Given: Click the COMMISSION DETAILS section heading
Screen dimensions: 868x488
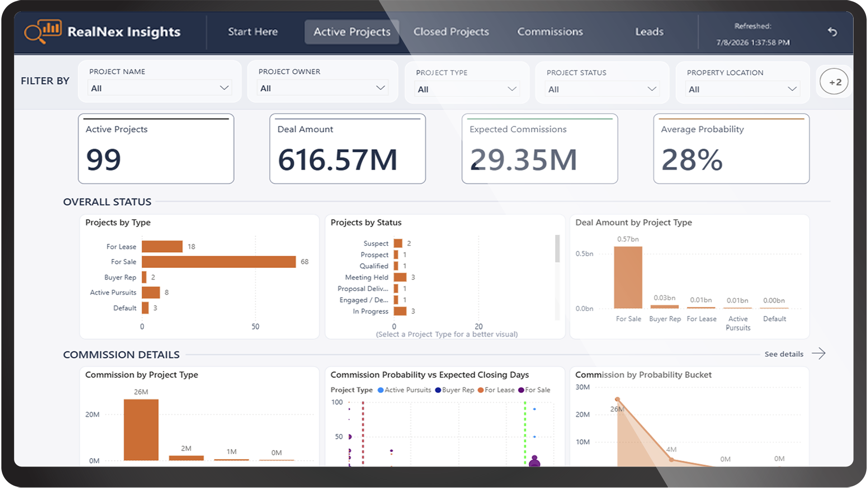Looking at the screenshot, I should pyautogui.click(x=121, y=355).
